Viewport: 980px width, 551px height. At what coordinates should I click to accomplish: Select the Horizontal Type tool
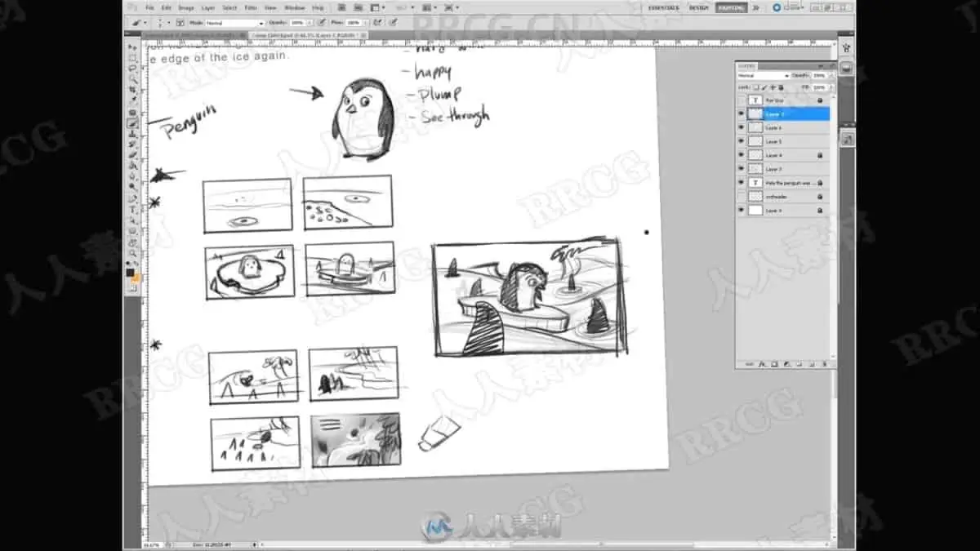(131, 210)
